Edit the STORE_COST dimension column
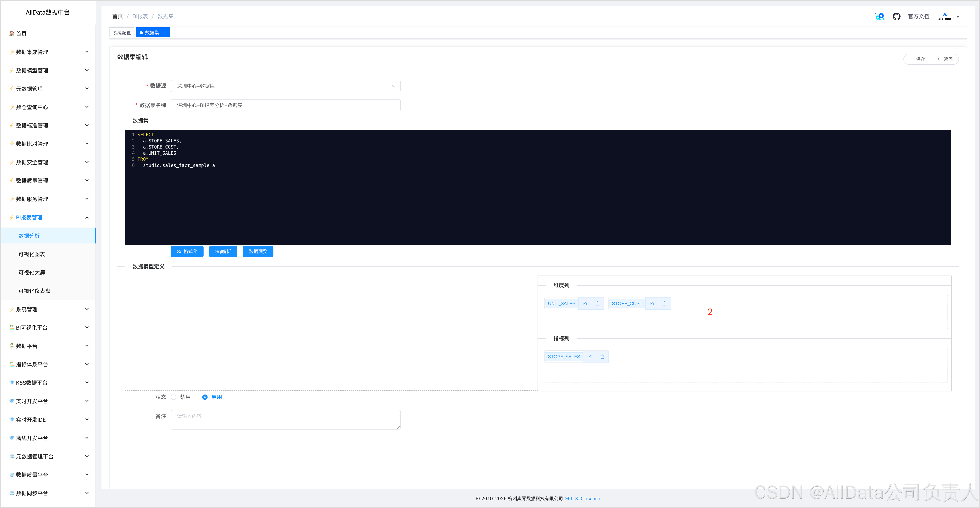980x508 pixels. [652, 303]
